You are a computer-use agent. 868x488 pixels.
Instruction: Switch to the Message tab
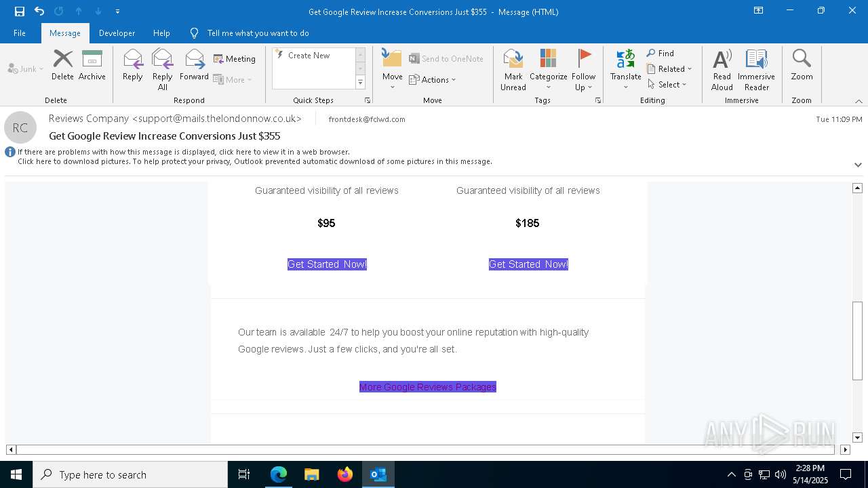(x=65, y=33)
